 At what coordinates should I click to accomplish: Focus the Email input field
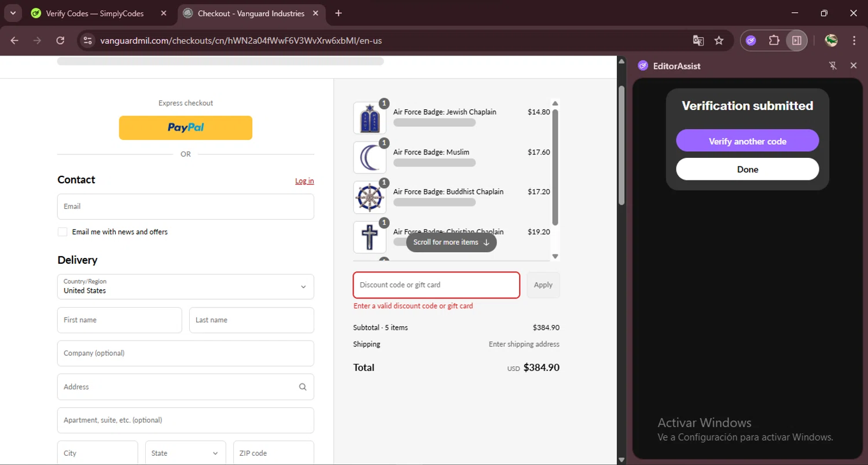coord(186,206)
